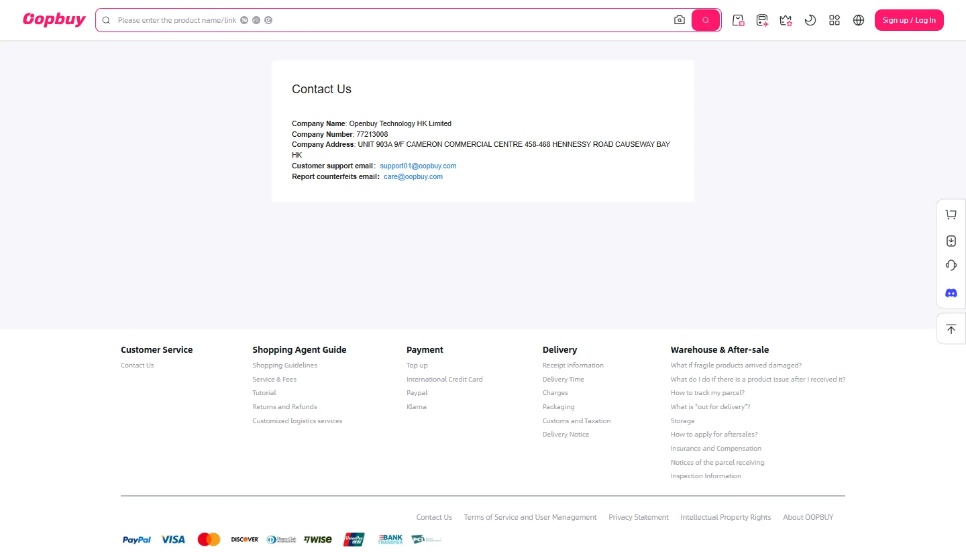This screenshot has width=966, height=560.
Task: Click the PayPal logo in footer
Action: [137, 540]
